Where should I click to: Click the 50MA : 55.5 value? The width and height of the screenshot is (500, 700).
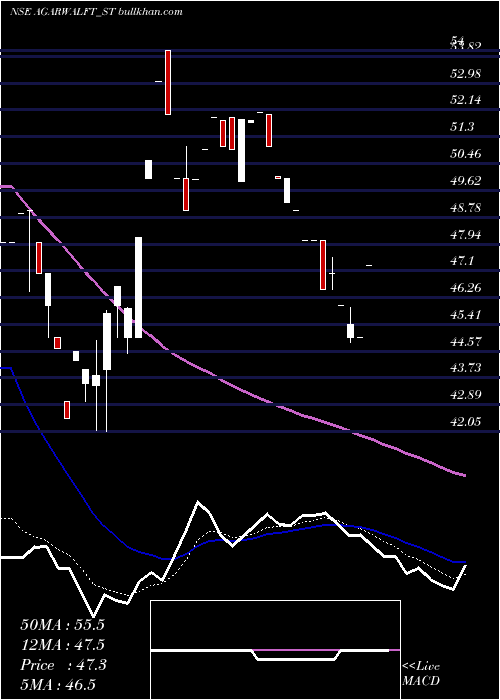tap(62, 625)
